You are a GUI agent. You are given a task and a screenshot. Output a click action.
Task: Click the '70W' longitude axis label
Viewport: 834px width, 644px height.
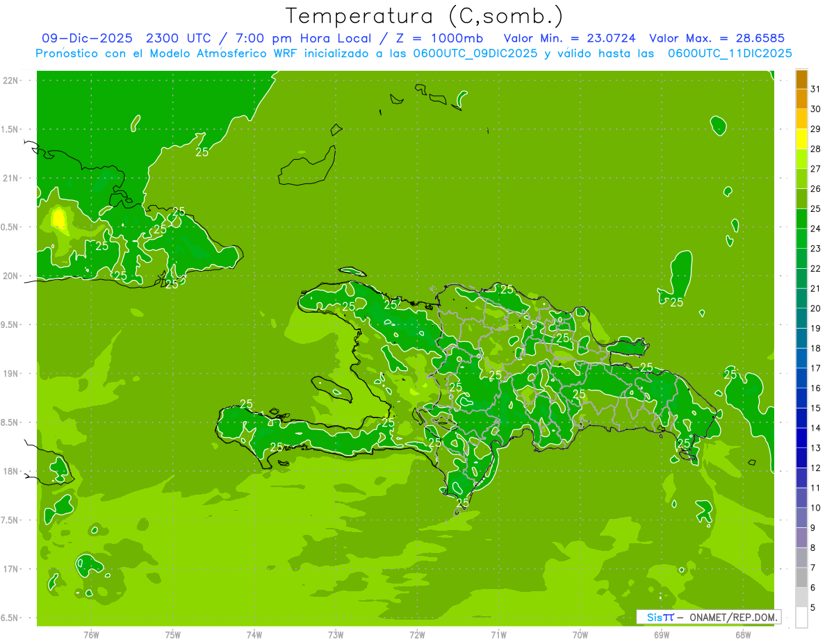(x=580, y=634)
